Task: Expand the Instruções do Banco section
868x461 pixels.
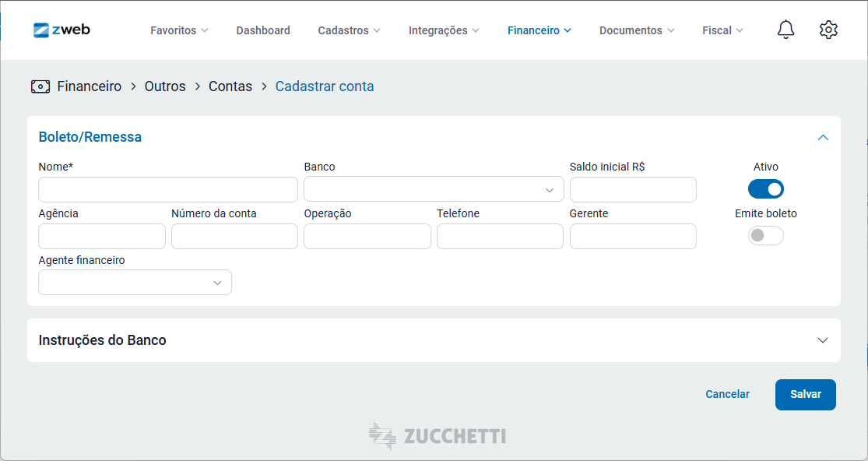Action: coord(434,340)
